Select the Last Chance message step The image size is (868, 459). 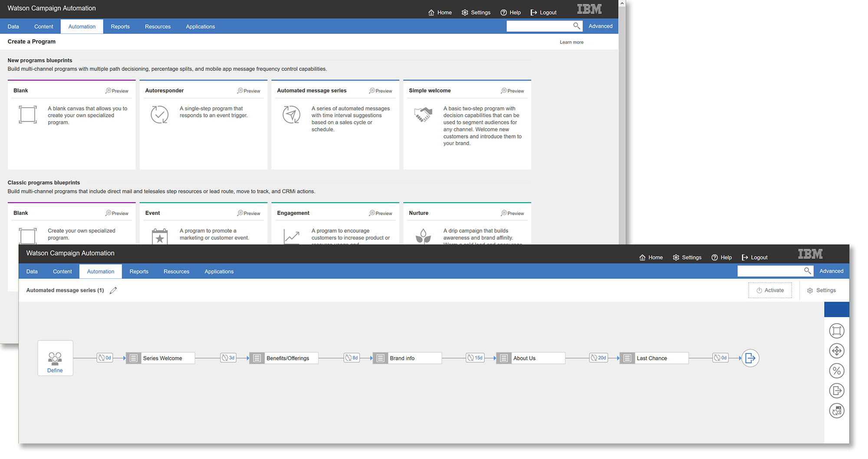(654, 358)
